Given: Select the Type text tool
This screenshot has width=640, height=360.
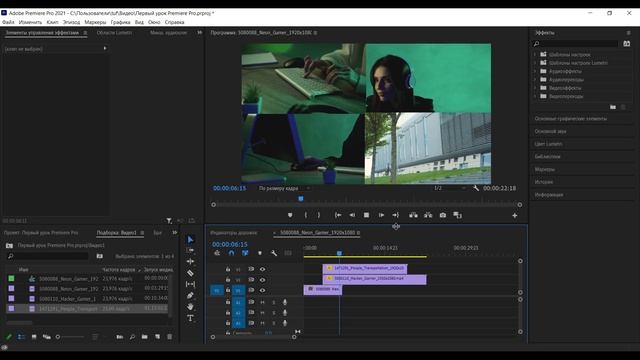Looking at the screenshot, I should (x=190, y=318).
